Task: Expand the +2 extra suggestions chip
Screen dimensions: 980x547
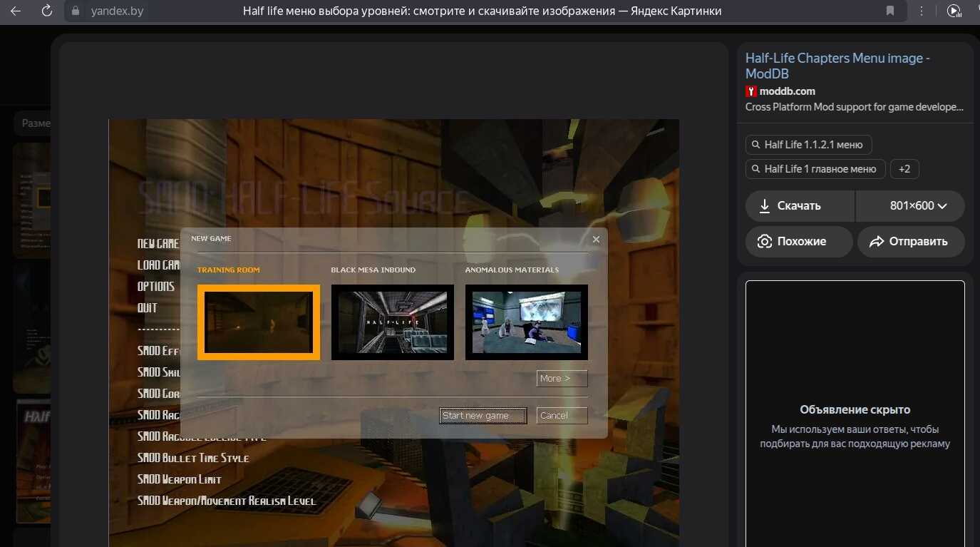Action: (x=904, y=169)
